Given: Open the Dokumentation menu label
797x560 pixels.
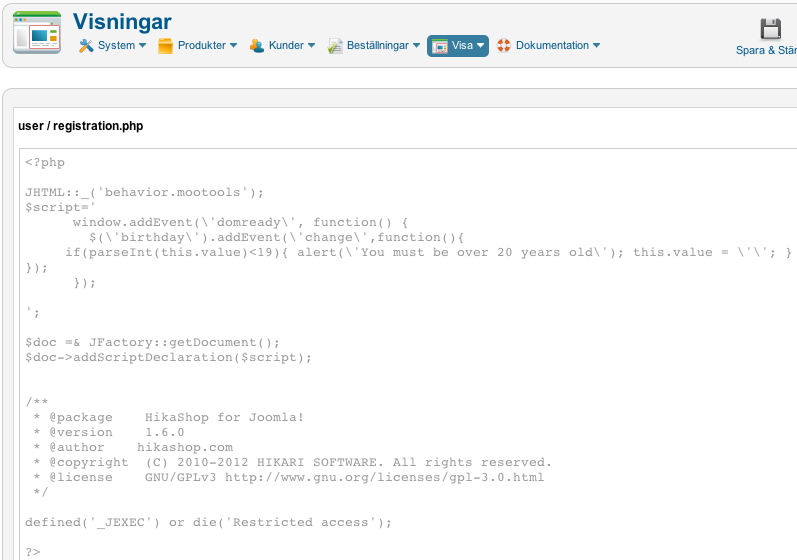Looking at the screenshot, I should pos(552,45).
